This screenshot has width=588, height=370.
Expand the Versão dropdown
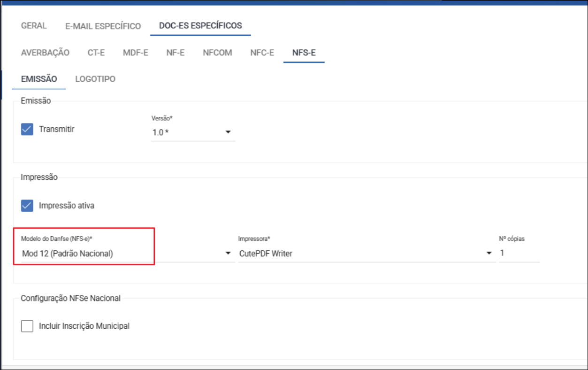(x=192, y=132)
